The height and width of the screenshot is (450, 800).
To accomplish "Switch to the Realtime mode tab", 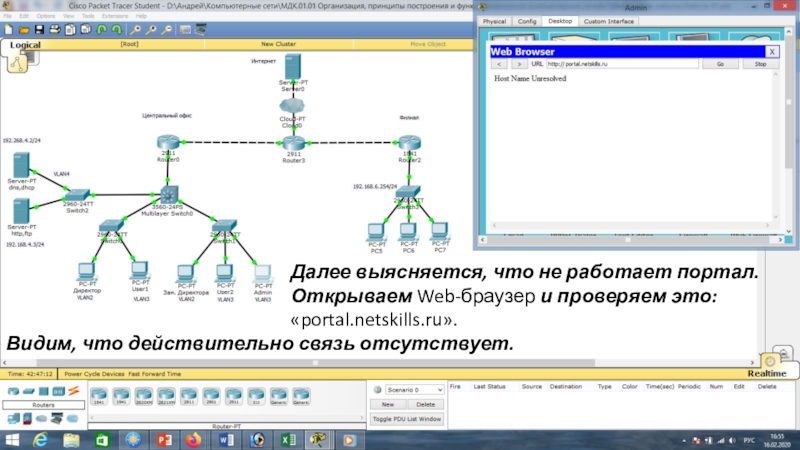I will pyautogui.click(x=767, y=373).
